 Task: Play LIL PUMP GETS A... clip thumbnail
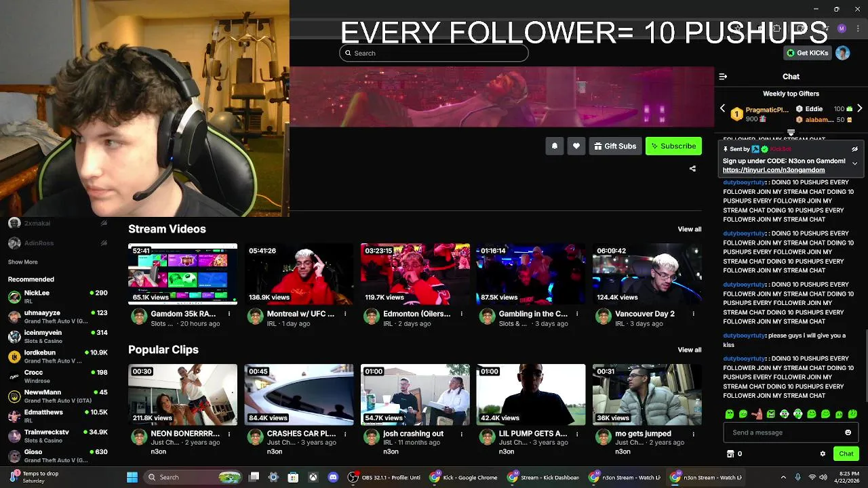tap(531, 394)
